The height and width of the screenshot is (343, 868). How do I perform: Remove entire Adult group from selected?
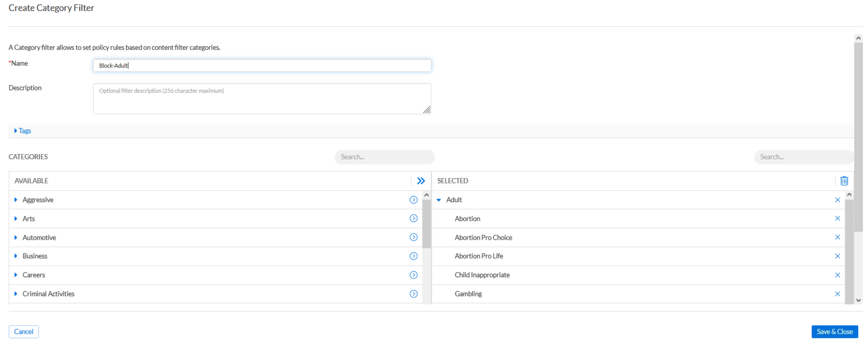click(x=837, y=200)
